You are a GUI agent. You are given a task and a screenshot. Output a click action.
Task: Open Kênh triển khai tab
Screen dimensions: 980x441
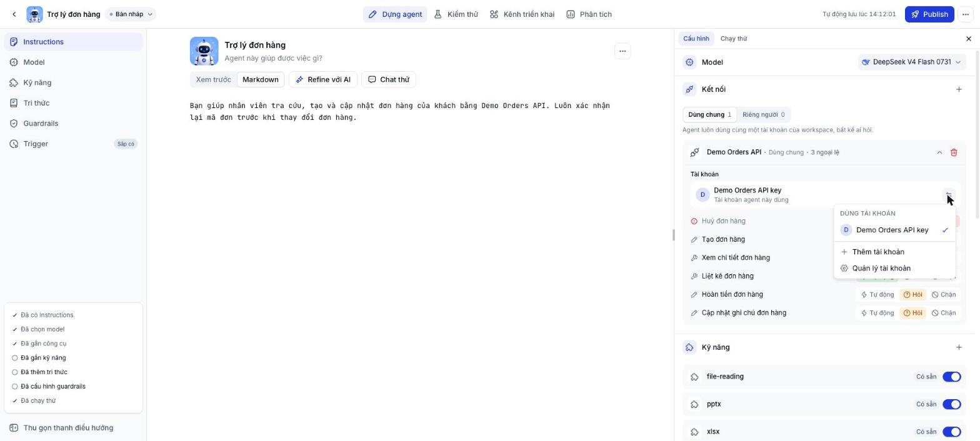[x=522, y=14]
